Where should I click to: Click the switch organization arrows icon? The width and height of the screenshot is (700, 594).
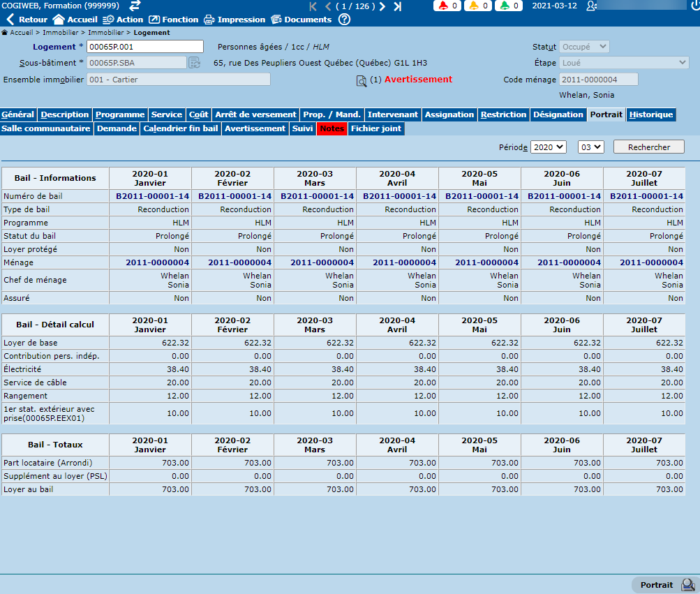click(135, 6)
